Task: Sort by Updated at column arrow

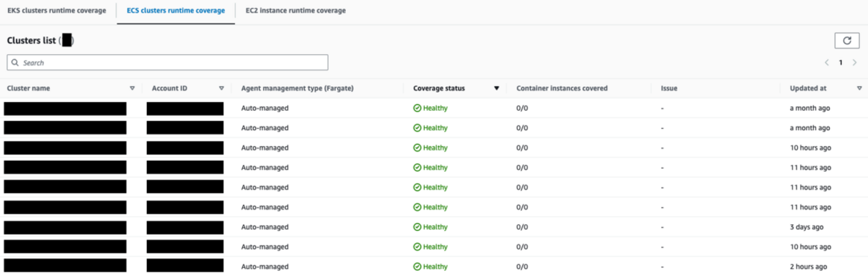Action: tap(859, 88)
